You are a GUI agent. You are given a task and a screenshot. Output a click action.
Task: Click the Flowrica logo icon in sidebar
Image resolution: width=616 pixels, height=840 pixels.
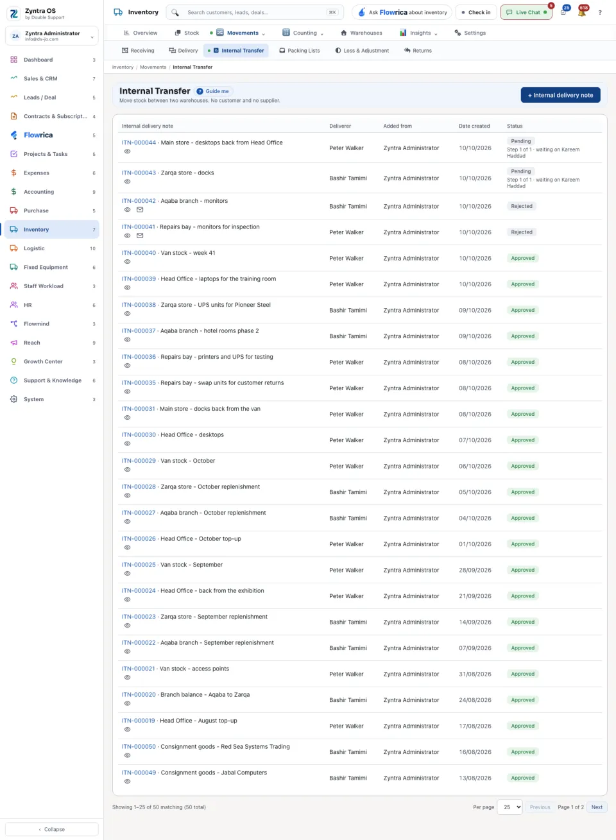(x=13, y=135)
